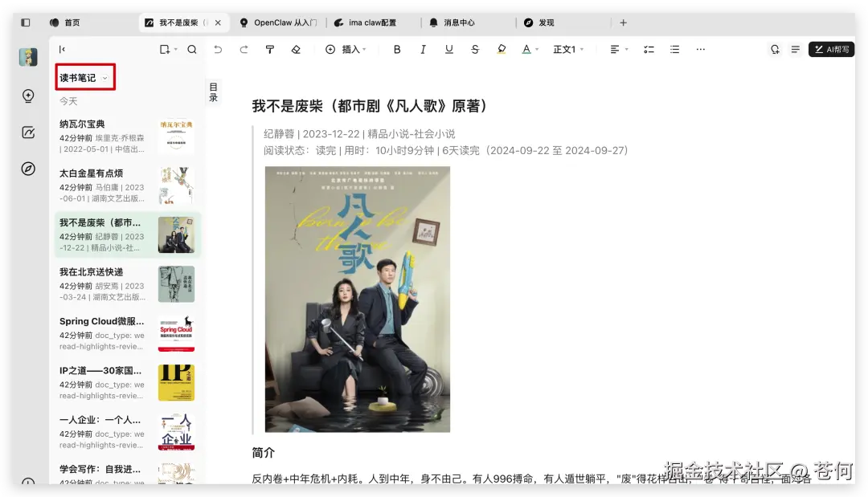Clear formatting with eraser icon
Screen dimensions: 868x497
coord(296,49)
